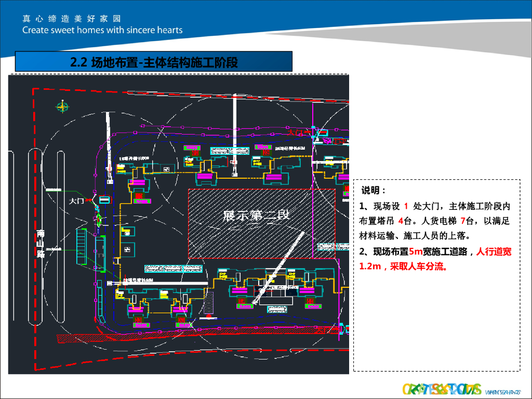
Task: Click the red tower crane count "4"
Action: [x=401, y=221]
